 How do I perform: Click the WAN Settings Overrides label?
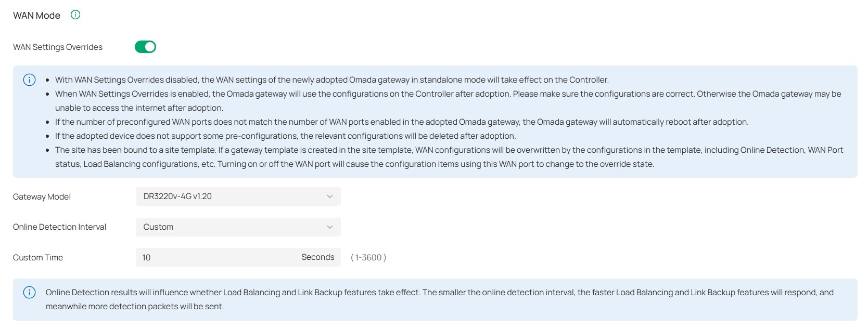pyautogui.click(x=58, y=47)
